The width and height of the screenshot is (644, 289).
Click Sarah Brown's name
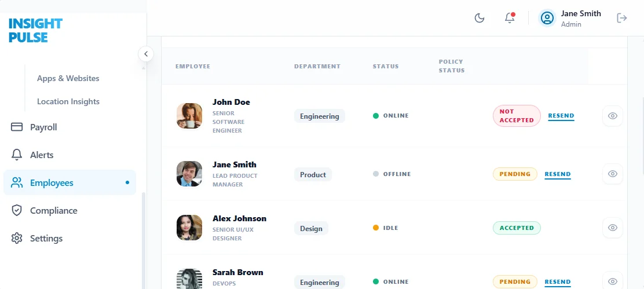tap(238, 272)
